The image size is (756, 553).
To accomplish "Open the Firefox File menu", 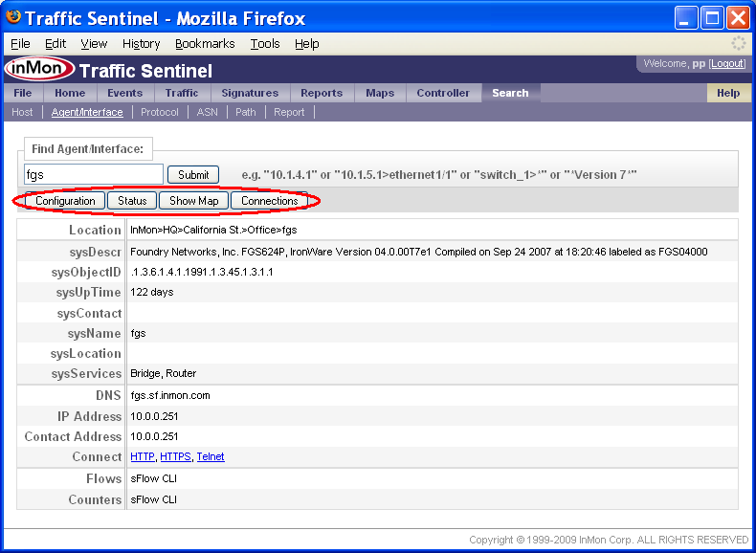I will 20,44.
